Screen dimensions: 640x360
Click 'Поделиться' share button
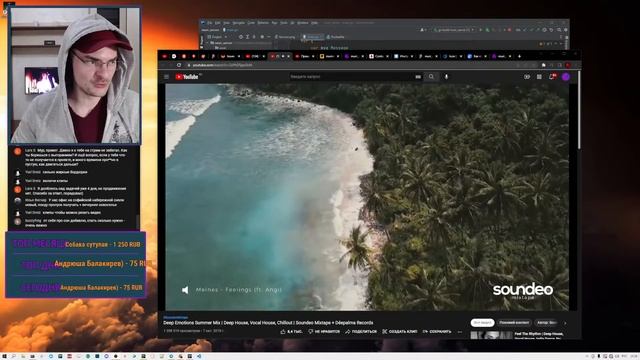(x=361, y=331)
